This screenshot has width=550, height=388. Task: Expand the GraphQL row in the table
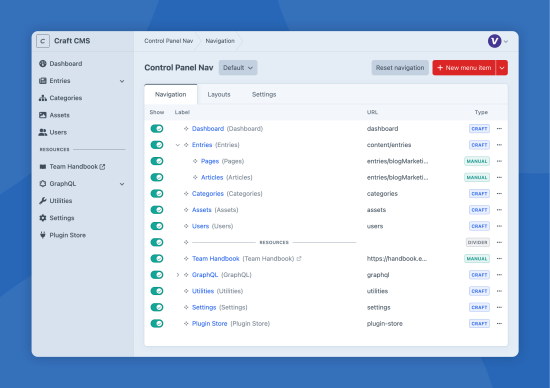click(x=177, y=275)
